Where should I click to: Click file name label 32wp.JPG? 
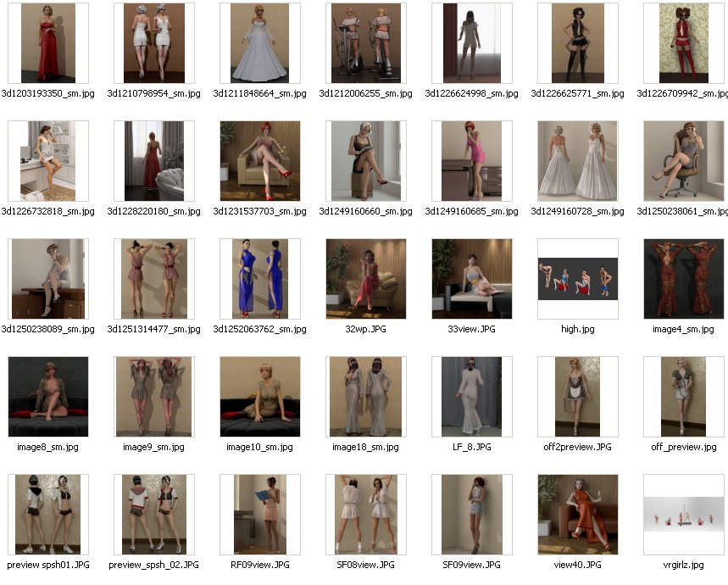(366, 330)
